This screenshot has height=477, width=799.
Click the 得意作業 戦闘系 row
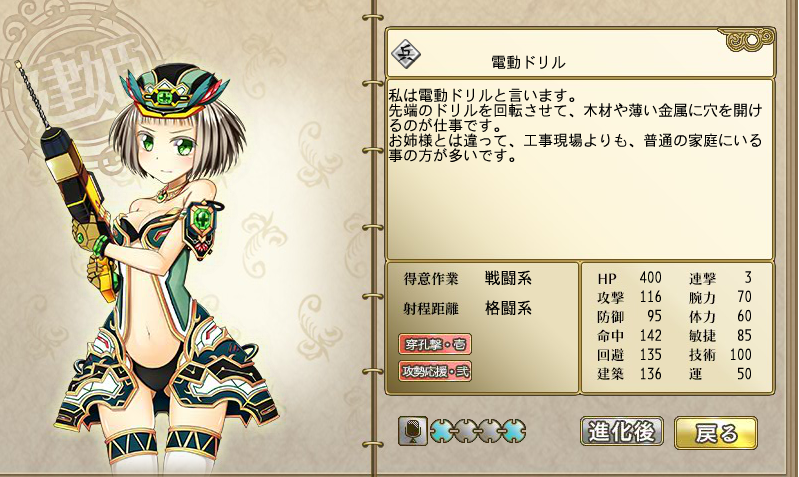tap(468, 279)
